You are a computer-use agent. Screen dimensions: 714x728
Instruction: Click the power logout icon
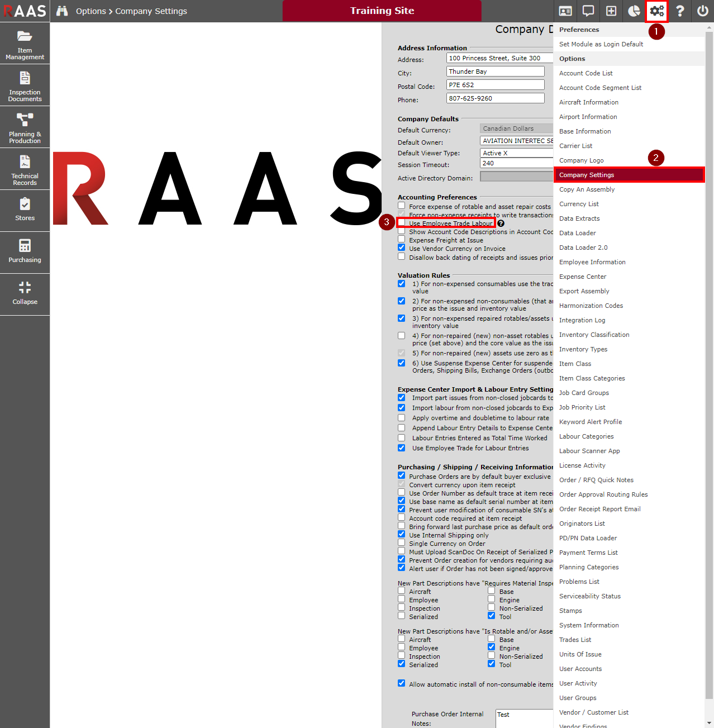click(703, 11)
